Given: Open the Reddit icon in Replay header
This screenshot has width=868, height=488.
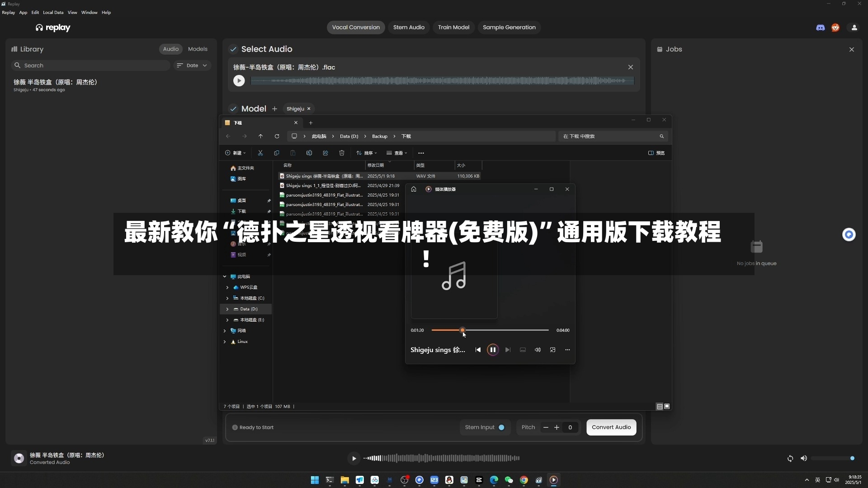Looking at the screenshot, I should pos(835,28).
